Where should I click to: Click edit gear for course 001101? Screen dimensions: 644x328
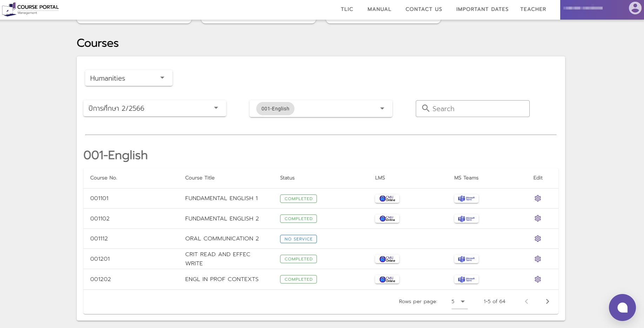click(537, 198)
